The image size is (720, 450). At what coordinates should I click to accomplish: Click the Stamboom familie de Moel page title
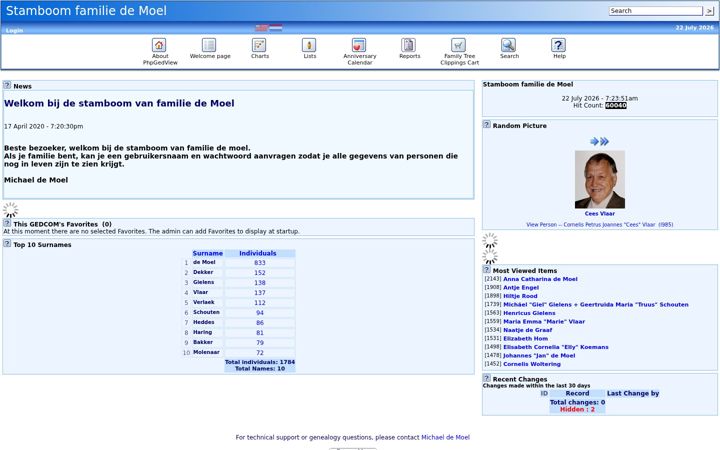pos(86,11)
